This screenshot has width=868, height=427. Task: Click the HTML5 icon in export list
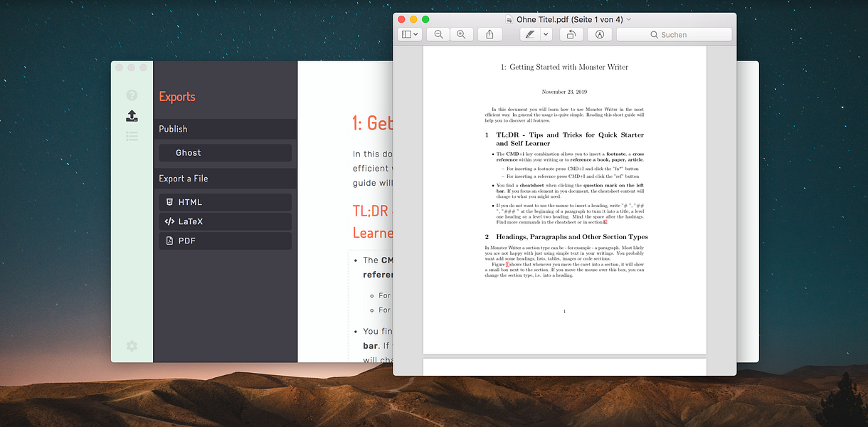[x=169, y=202]
